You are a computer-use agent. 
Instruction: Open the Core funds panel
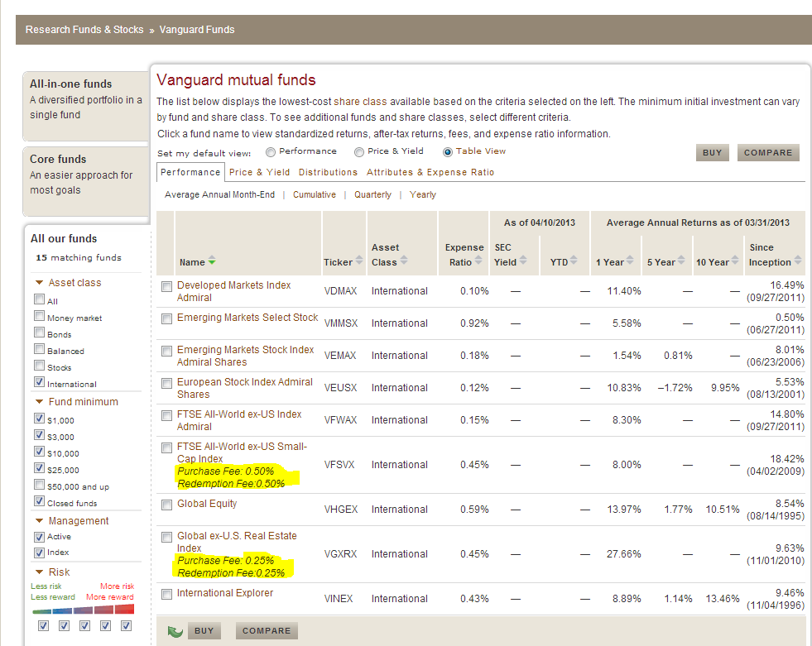[x=86, y=181]
